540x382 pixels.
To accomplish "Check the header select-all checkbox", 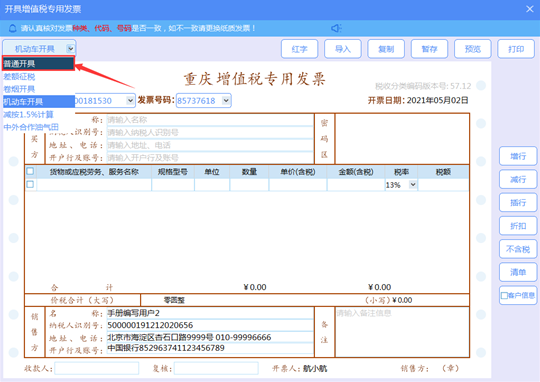I will (x=30, y=171).
